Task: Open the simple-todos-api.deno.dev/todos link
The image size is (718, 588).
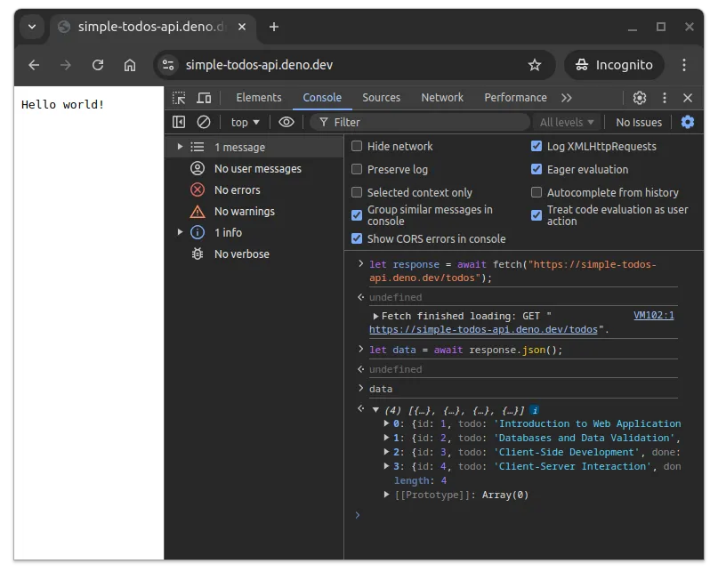Action: (481, 329)
